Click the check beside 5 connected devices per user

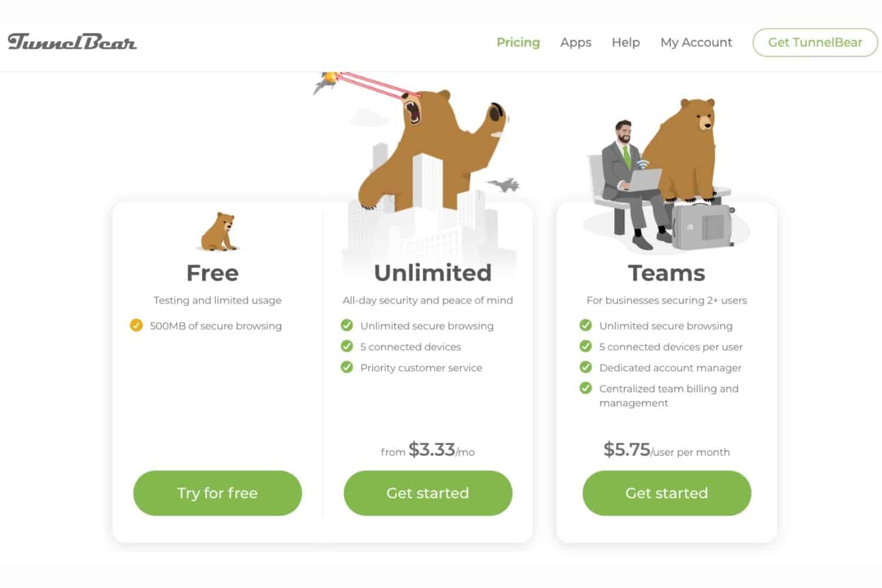pos(586,346)
